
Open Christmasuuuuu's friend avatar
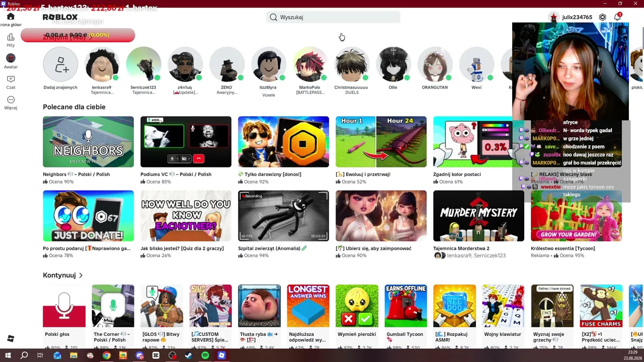click(x=351, y=64)
